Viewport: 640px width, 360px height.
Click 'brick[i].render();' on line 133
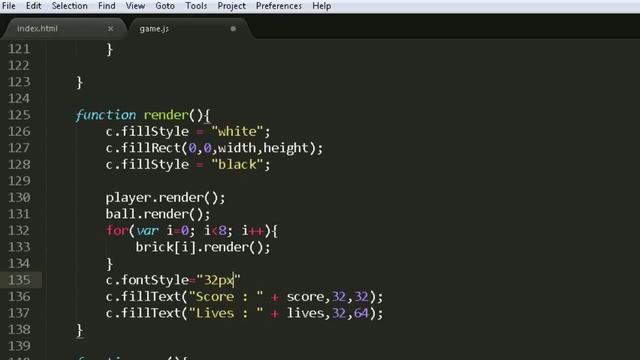coord(203,247)
